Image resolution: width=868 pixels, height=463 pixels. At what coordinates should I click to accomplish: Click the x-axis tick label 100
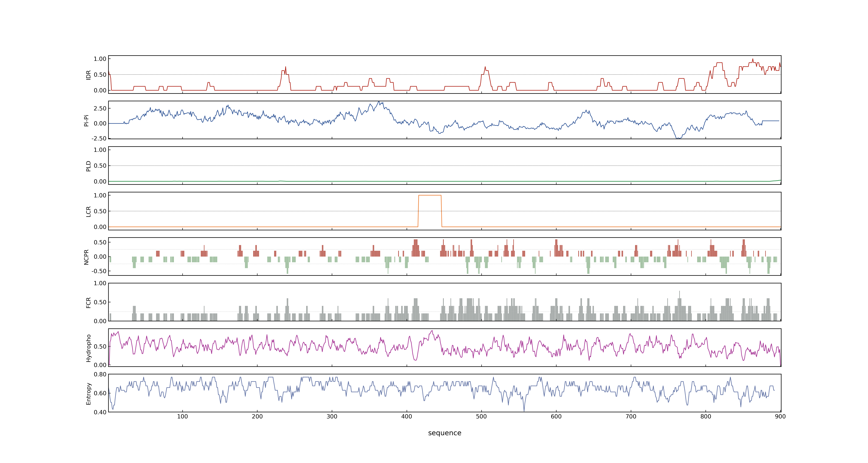183,416
